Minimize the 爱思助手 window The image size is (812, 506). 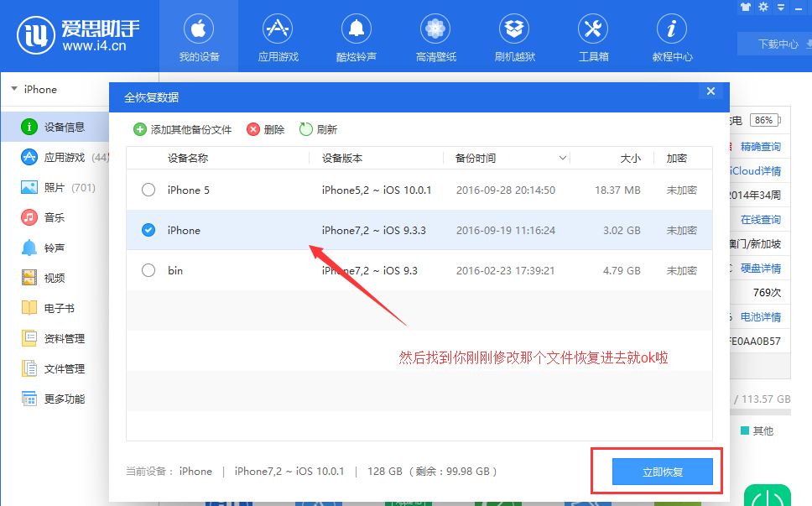coord(798,8)
